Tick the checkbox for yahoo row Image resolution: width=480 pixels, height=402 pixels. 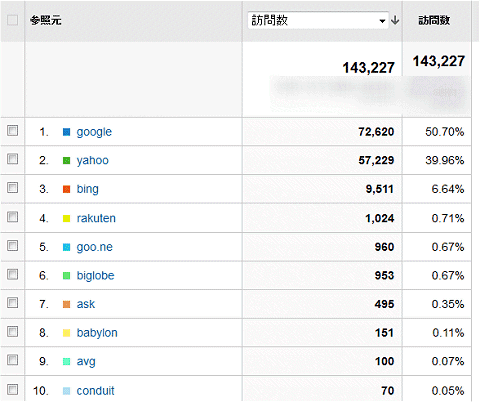[12, 159]
